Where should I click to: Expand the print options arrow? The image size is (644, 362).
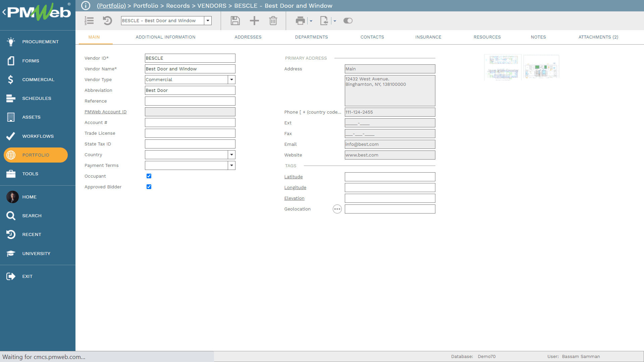click(x=311, y=21)
